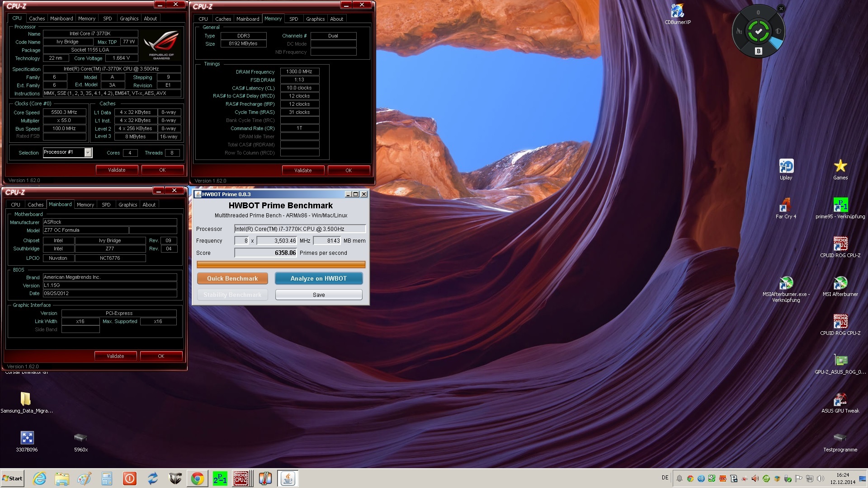This screenshot has width=868, height=488.
Task: Click the close X on the circular widget
Action: click(781, 8)
